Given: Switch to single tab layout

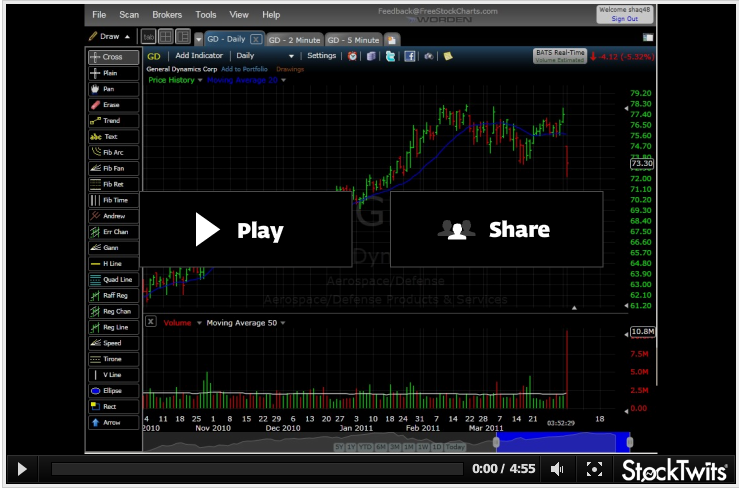Looking at the screenshot, I should [x=148, y=37].
